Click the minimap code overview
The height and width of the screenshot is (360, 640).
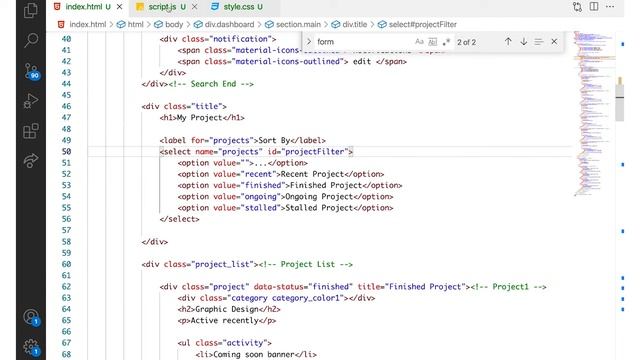pos(593,114)
